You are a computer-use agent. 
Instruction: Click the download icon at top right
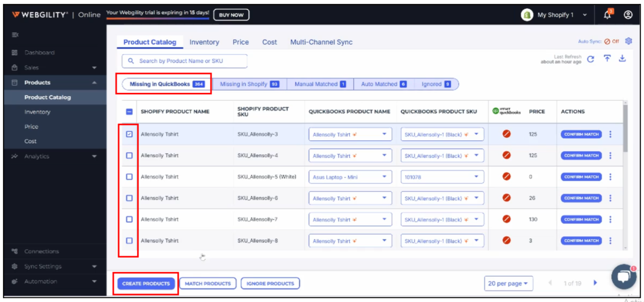tap(622, 59)
